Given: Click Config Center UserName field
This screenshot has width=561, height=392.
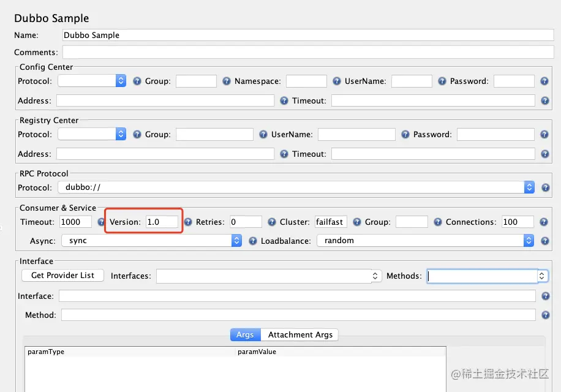Looking at the screenshot, I should [x=412, y=81].
